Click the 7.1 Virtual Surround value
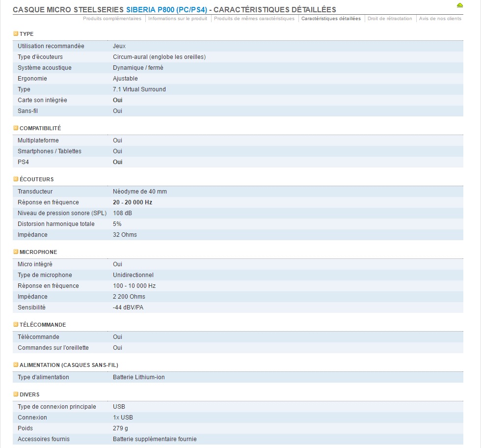Viewport: 481px width, 448px height. click(x=139, y=89)
